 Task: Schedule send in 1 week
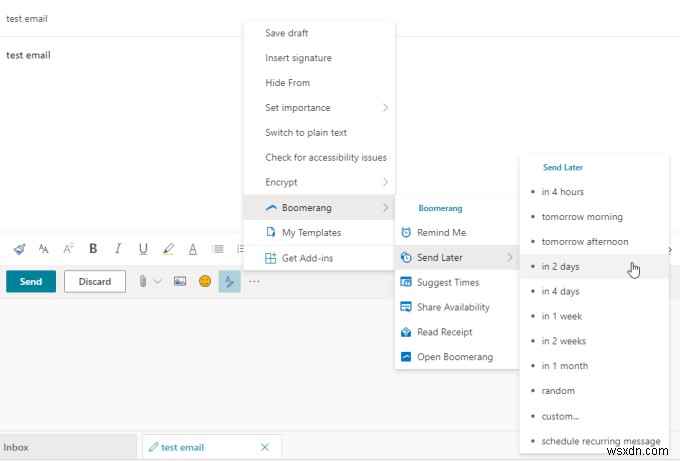pos(594,316)
